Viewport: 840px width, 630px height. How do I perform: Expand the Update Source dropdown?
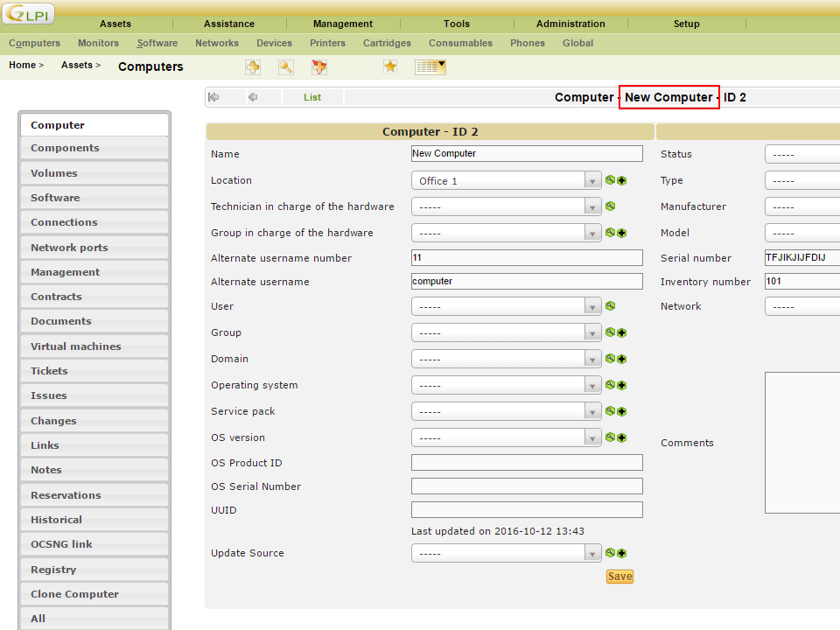point(506,553)
